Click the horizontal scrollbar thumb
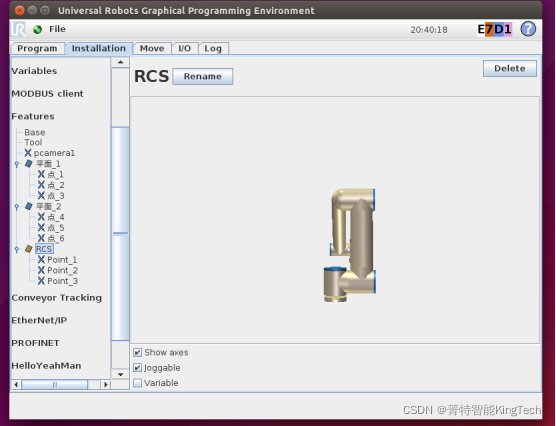The width and height of the screenshot is (556, 426). [x=55, y=384]
